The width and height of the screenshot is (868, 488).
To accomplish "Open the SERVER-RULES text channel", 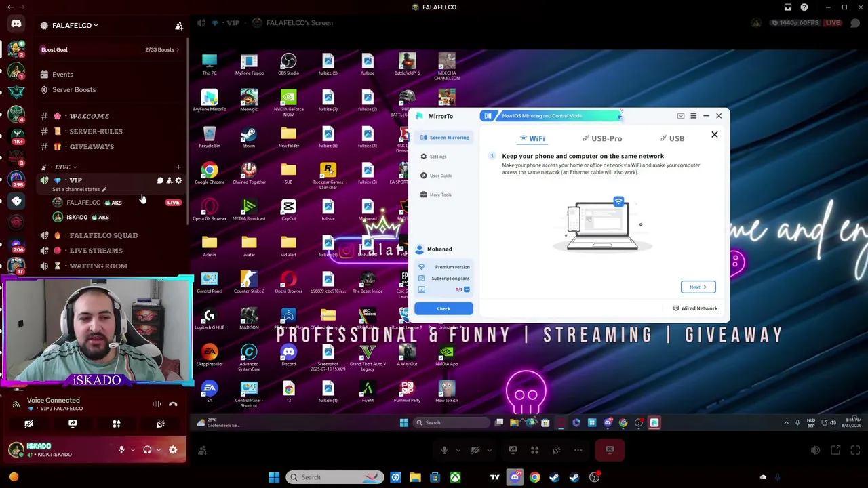I will 96,131.
